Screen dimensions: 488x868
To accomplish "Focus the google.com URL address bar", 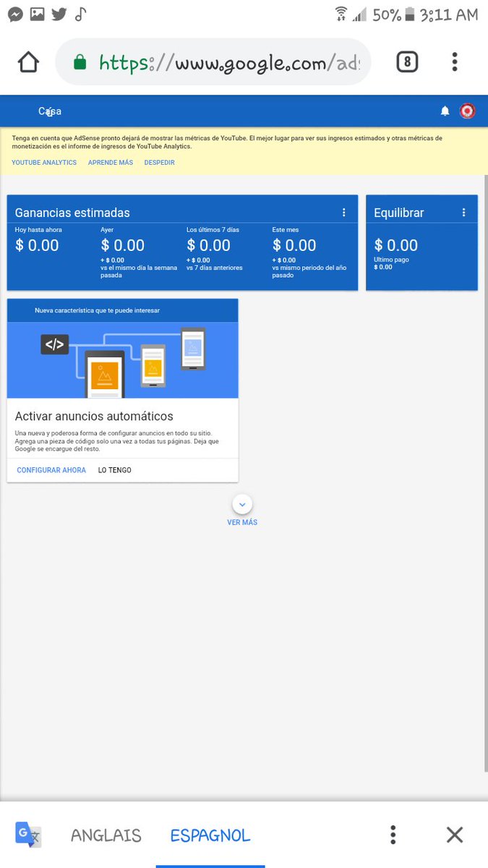I will tap(213, 63).
